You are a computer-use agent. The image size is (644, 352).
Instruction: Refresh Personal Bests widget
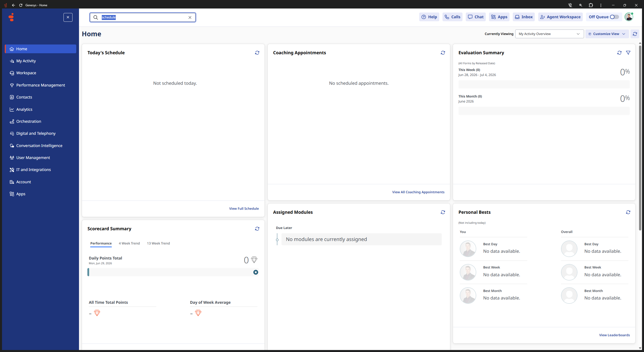(x=628, y=212)
